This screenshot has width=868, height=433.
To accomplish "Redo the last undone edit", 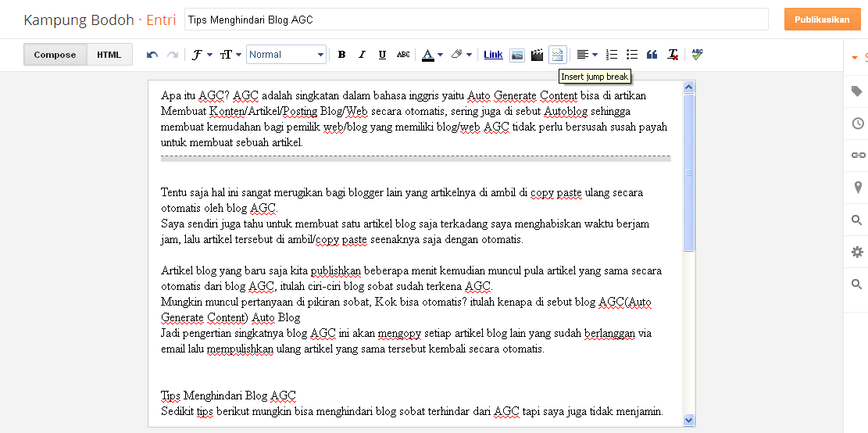I will [x=172, y=55].
